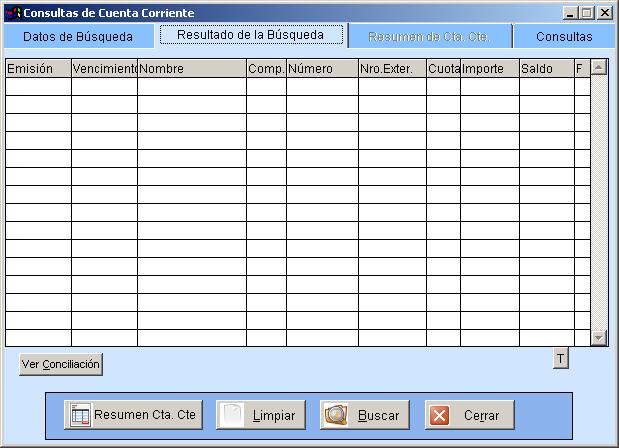Click the application icon in title bar
The height and width of the screenshot is (448, 619).
[x=13, y=13]
